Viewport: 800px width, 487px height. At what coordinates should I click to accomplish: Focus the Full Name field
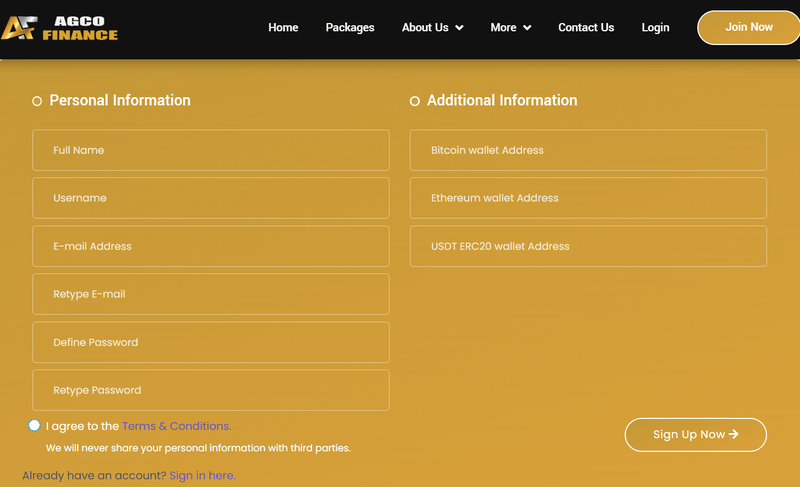pos(211,150)
